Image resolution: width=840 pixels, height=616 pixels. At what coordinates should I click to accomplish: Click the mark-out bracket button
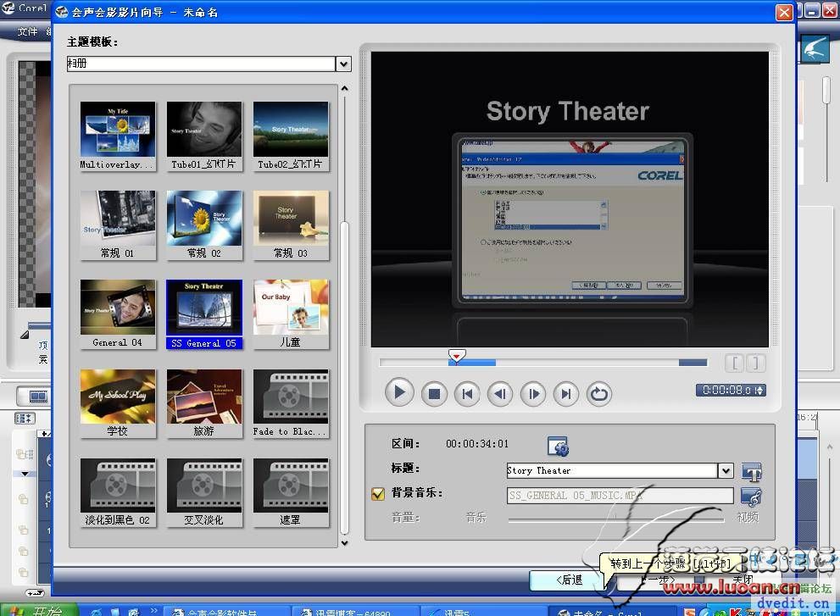click(755, 363)
